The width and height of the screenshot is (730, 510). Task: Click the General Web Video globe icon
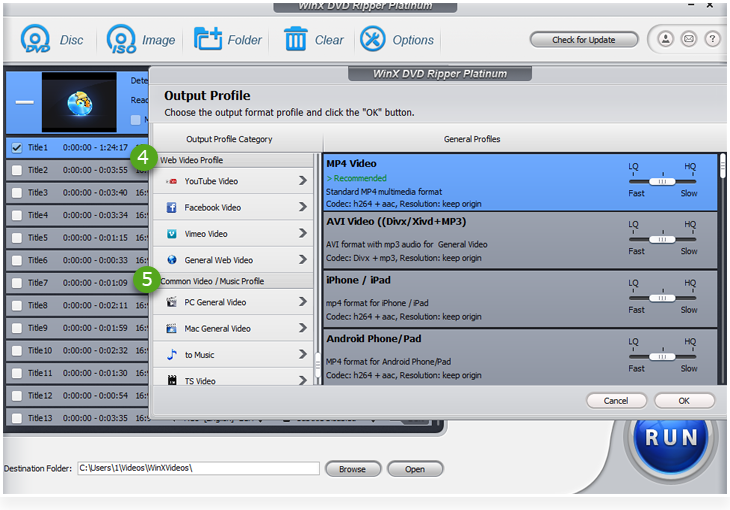point(172,260)
